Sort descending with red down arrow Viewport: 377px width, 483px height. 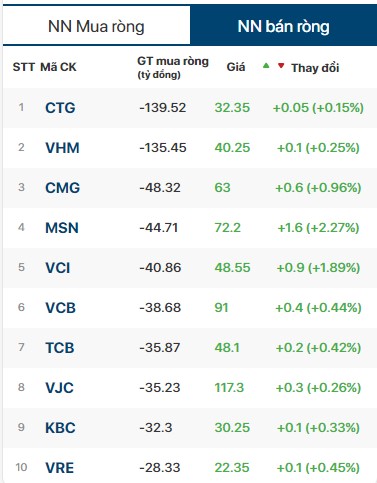tap(281, 66)
